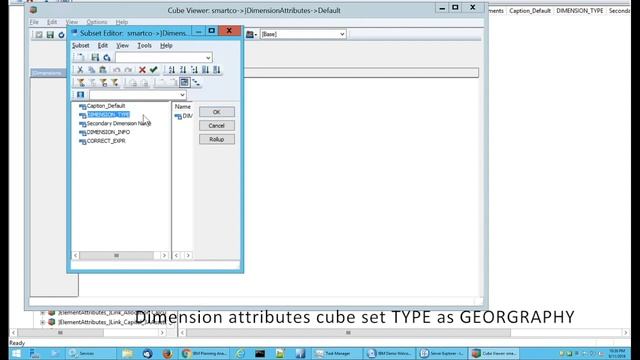Click DIMENSION_TYPE column header in background window
Image resolution: width=640 pixels, height=360 pixels.
(580, 11)
